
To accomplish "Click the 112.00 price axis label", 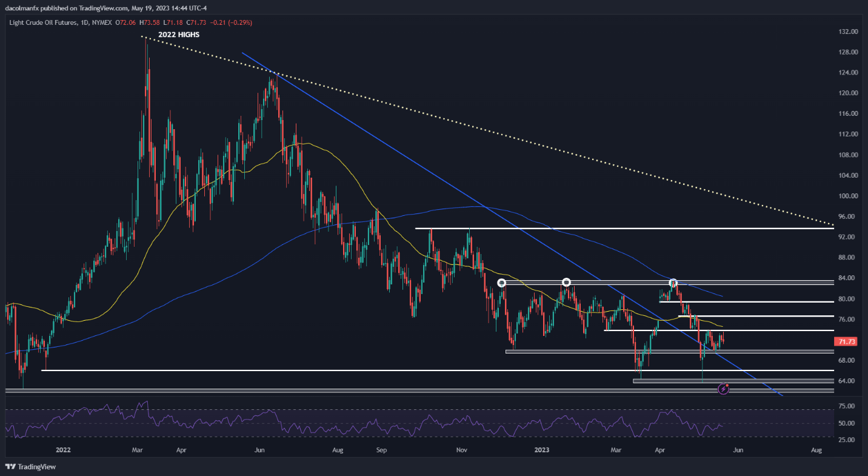I will pos(849,134).
